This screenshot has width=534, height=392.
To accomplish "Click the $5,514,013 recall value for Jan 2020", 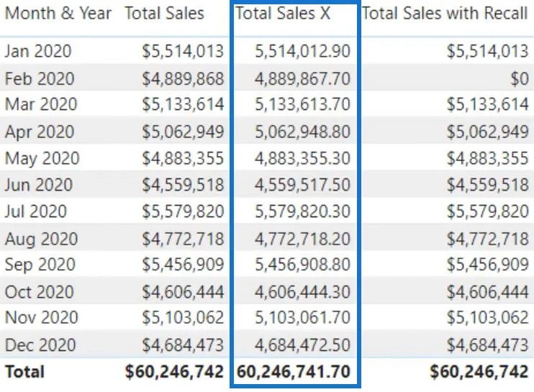I will 488,51.
